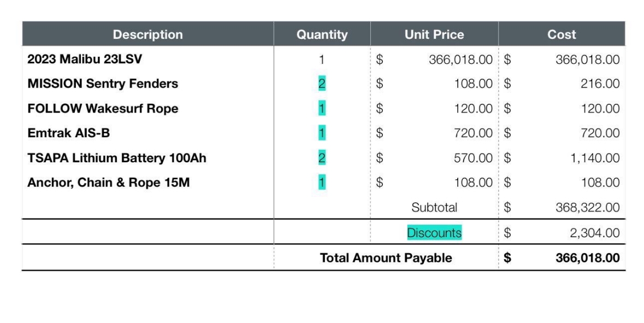Click the MISSION Sentry Fenders quantity cell

point(322,84)
